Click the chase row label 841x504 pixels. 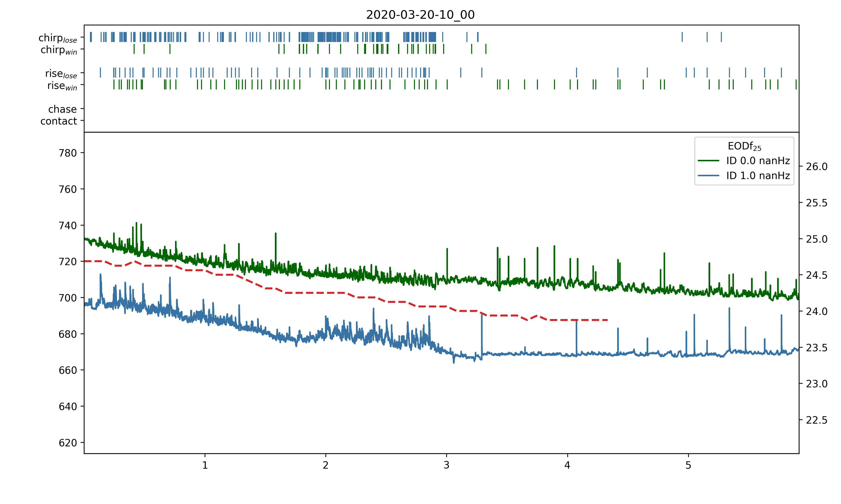(62, 109)
